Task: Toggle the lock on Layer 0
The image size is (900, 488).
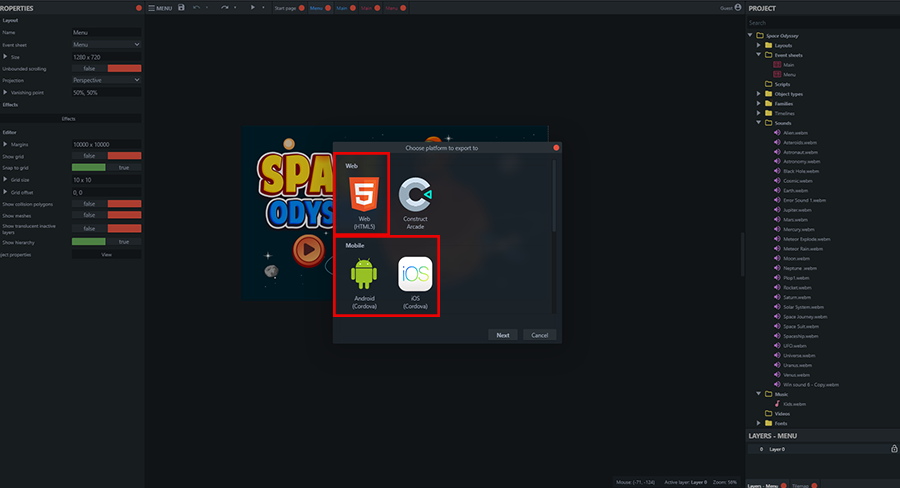Action: 894,449
